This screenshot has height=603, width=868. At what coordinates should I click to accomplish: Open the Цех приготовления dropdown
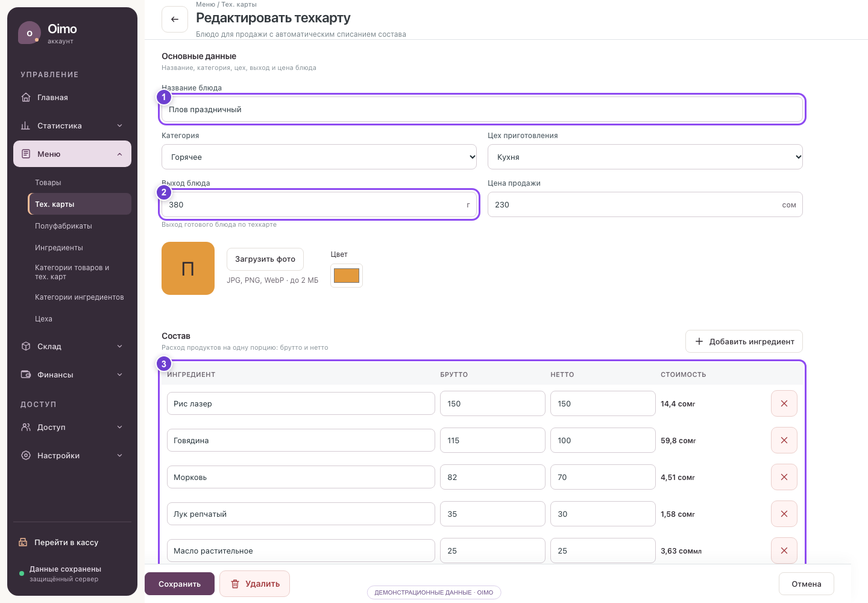click(645, 157)
